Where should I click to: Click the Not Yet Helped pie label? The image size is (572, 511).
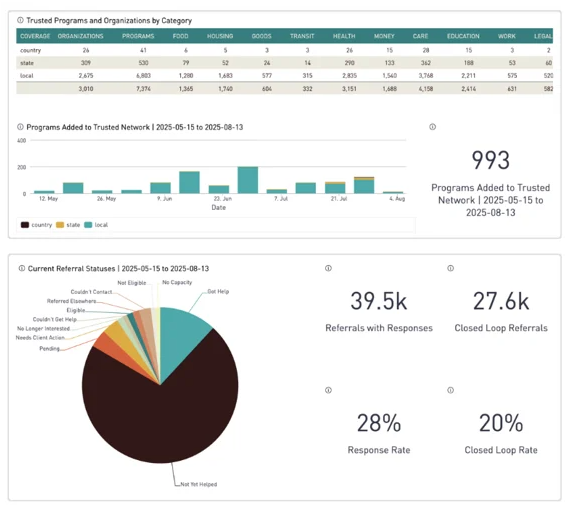tap(199, 484)
